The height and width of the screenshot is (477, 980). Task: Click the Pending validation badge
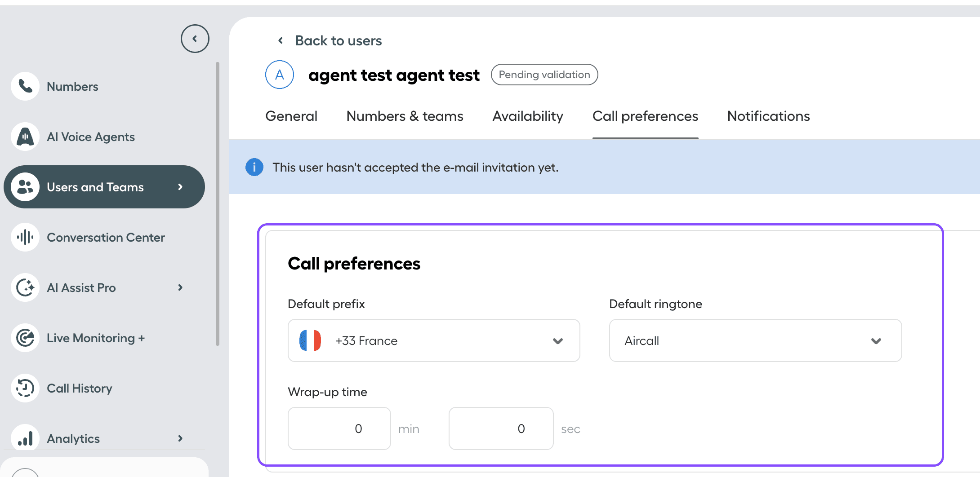tap(544, 75)
